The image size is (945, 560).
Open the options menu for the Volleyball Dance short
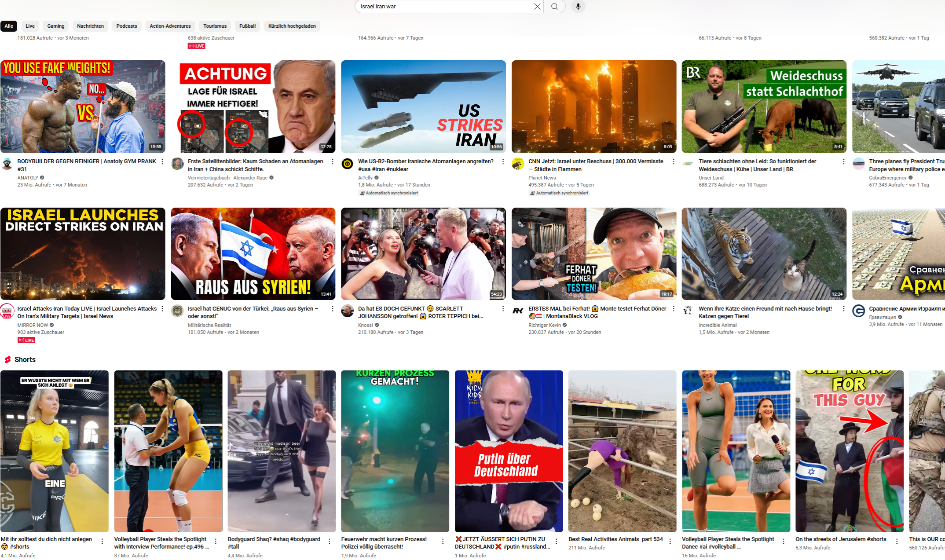tap(783, 541)
